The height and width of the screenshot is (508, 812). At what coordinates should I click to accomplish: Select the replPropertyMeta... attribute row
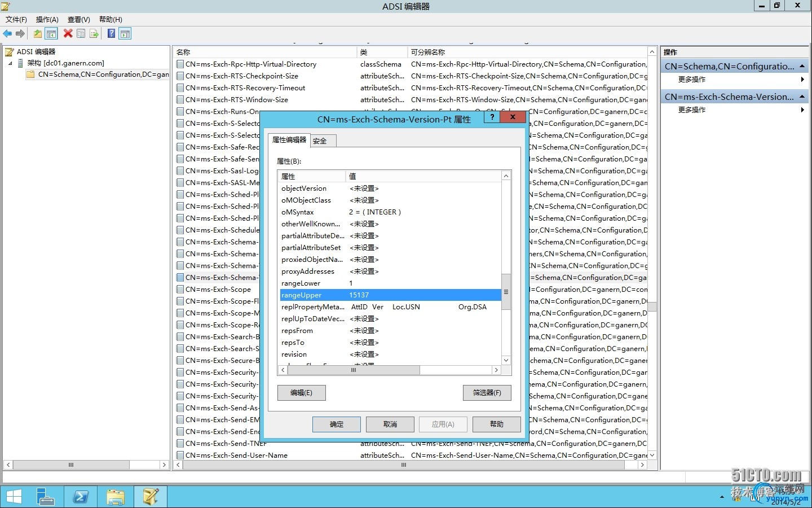pos(390,307)
